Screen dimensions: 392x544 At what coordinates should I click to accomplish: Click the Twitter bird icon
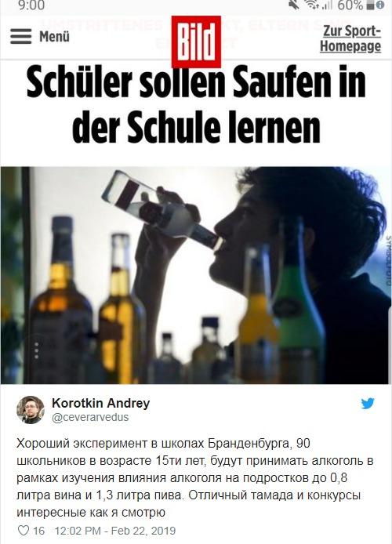[x=368, y=404]
